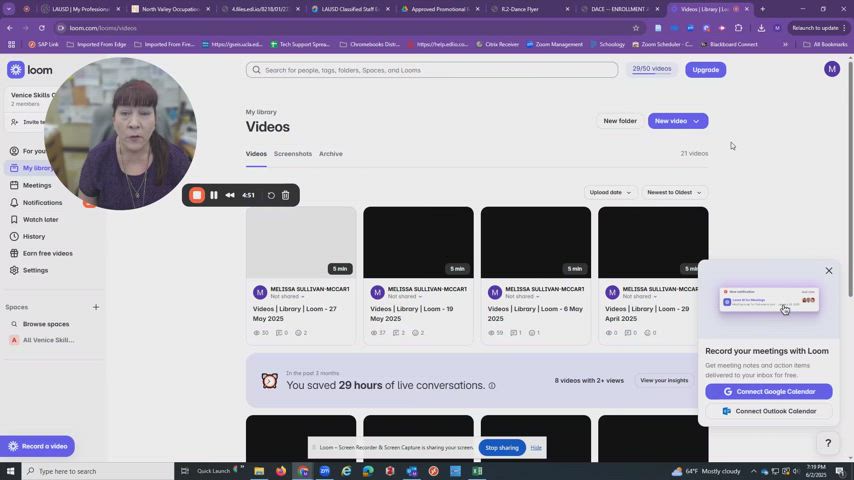
Task: Open the Notifications bell in sidebar
Action: pos(42,202)
